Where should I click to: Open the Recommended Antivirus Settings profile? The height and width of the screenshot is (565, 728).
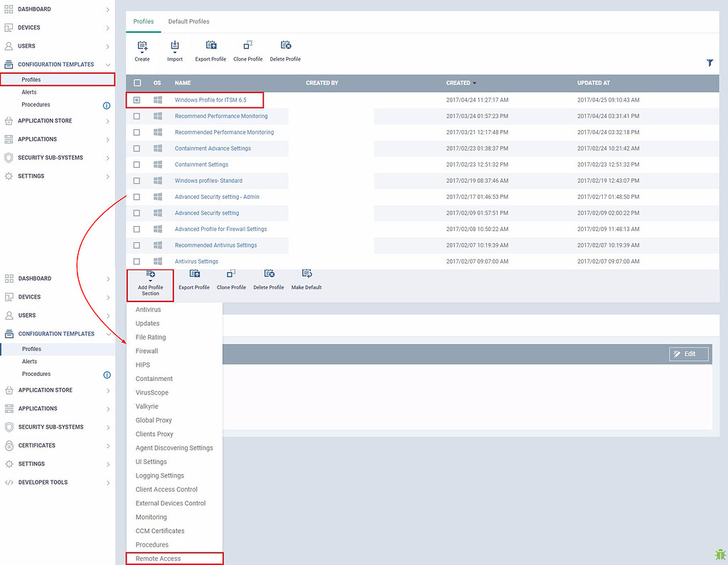click(215, 244)
